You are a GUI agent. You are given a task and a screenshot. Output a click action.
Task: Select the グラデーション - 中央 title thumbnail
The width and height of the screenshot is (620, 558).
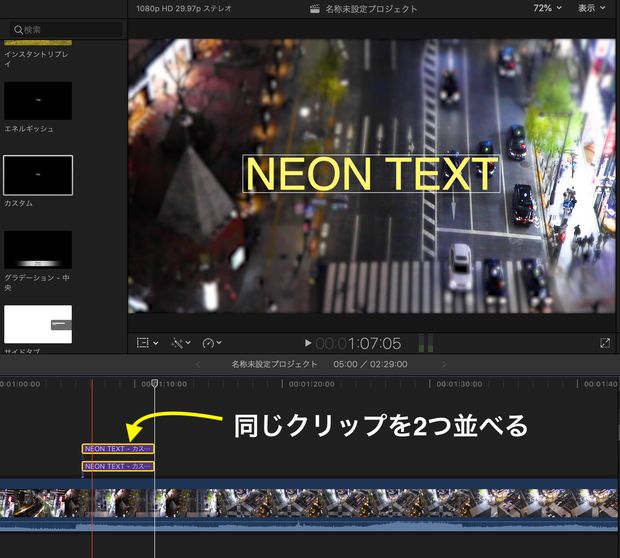coord(38,250)
